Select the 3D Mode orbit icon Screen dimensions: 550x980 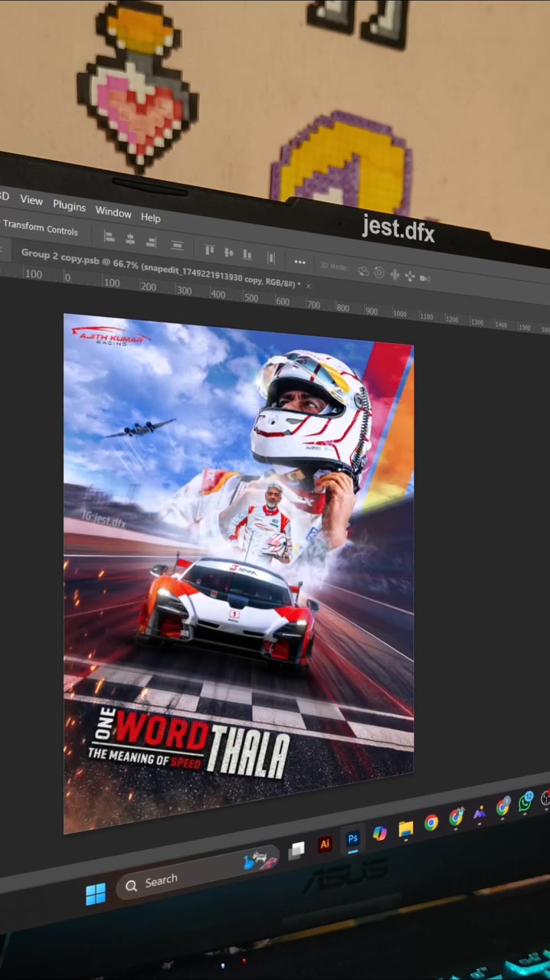coord(363,271)
